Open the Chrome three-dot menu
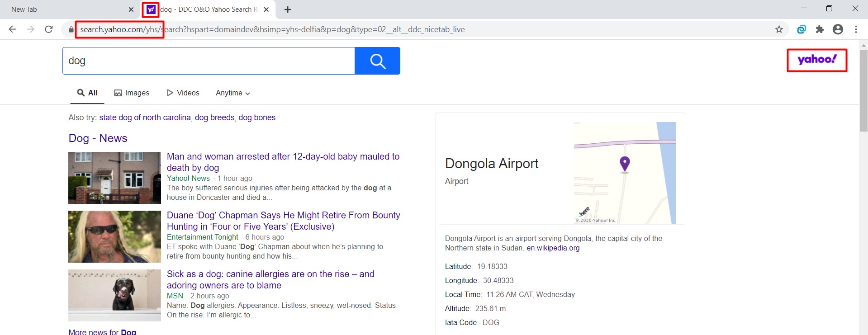This screenshot has height=335, width=868. click(x=856, y=29)
